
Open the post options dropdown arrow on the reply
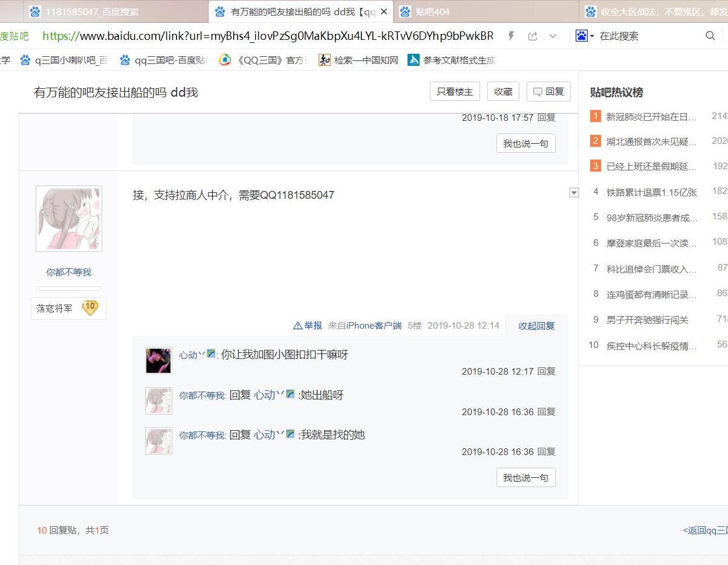coord(573,192)
